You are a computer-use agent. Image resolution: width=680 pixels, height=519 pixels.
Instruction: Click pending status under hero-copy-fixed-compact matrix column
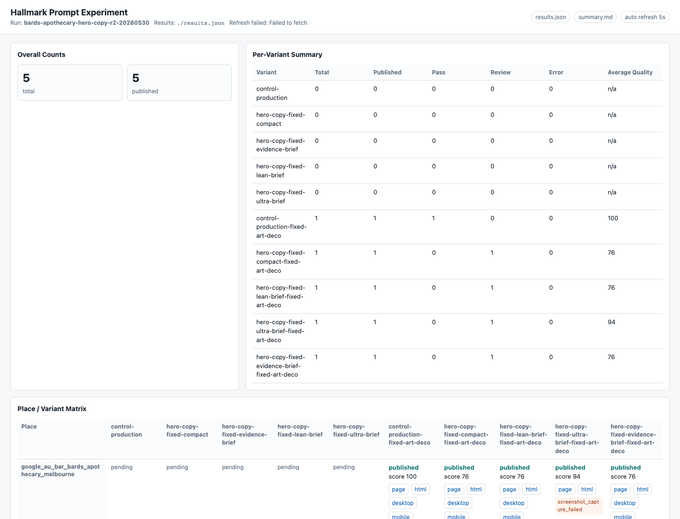177,467
